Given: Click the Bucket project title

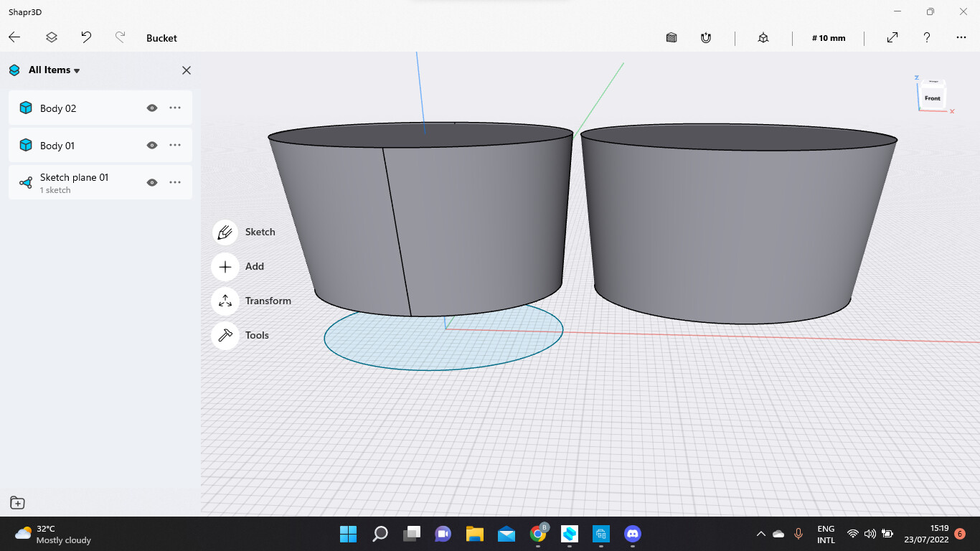Looking at the screenshot, I should pos(161,38).
